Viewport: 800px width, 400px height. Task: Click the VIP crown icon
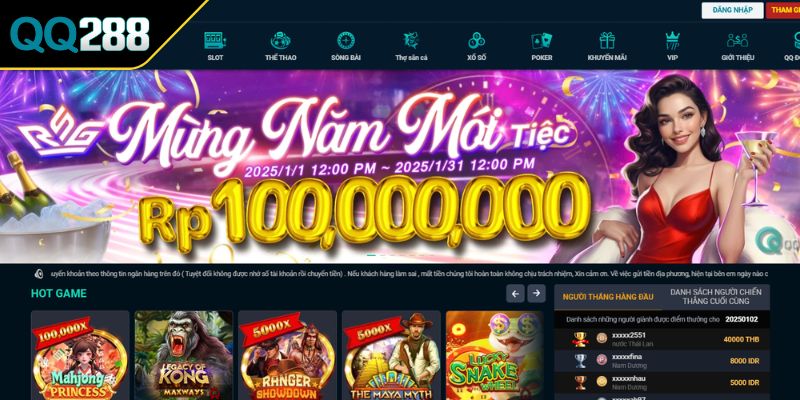coord(672,40)
